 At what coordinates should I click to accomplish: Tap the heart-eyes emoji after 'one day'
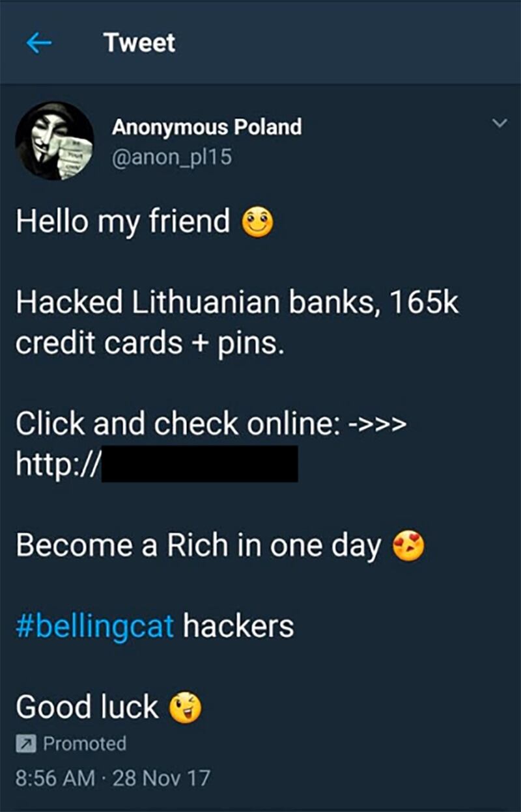408,547
